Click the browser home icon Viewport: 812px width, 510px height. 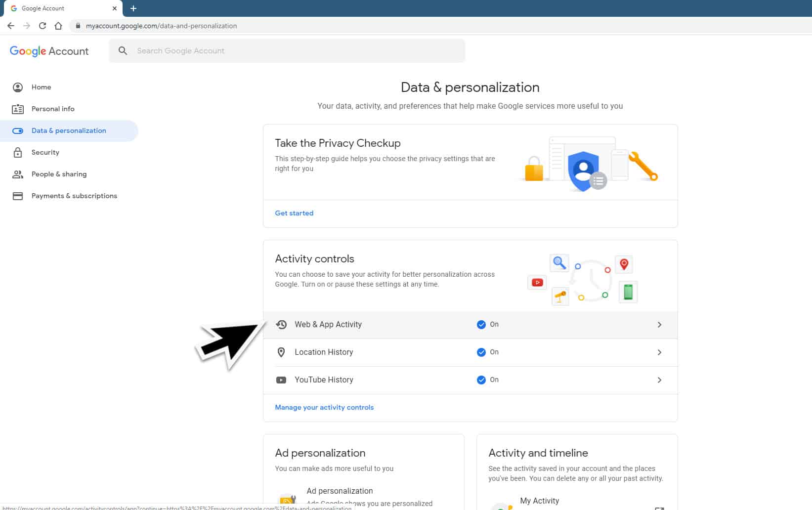point(58,26)
